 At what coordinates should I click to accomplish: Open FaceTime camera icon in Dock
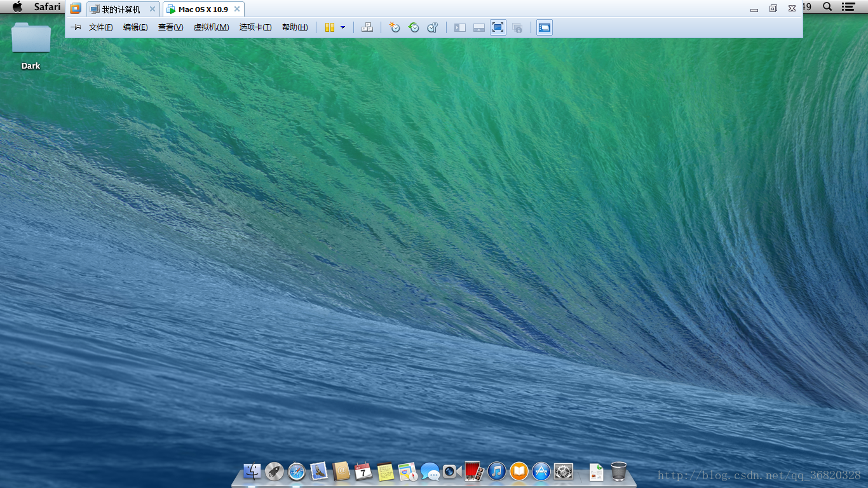coord(452,471)
